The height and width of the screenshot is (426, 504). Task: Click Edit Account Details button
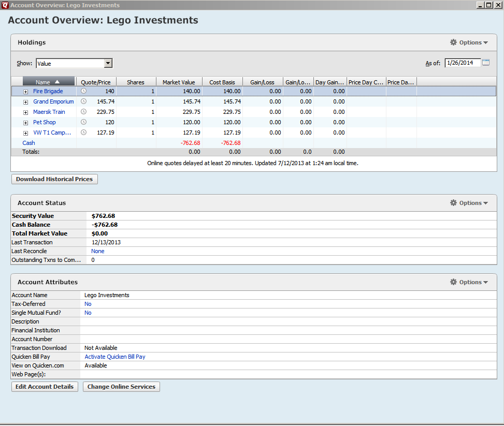(45, 387)
